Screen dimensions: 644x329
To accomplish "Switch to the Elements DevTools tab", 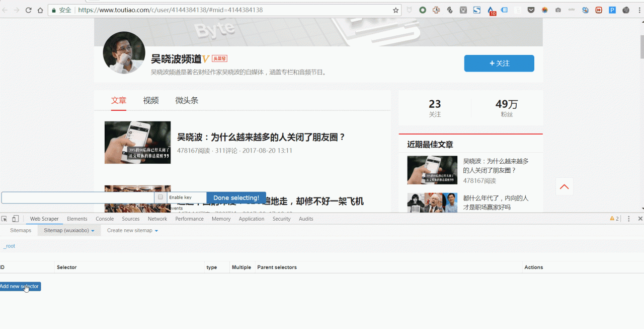I will pyautogui.click(x=77, y=219).
